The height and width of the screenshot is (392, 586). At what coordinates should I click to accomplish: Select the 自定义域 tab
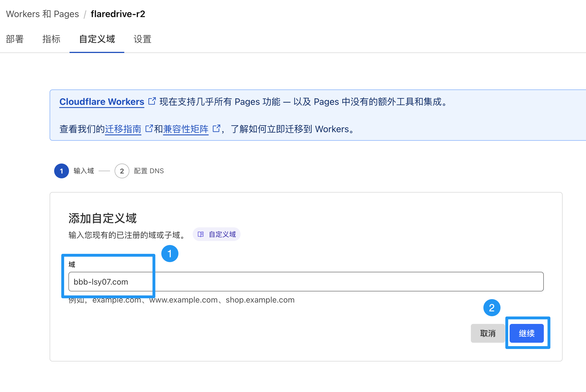[97, 39]
